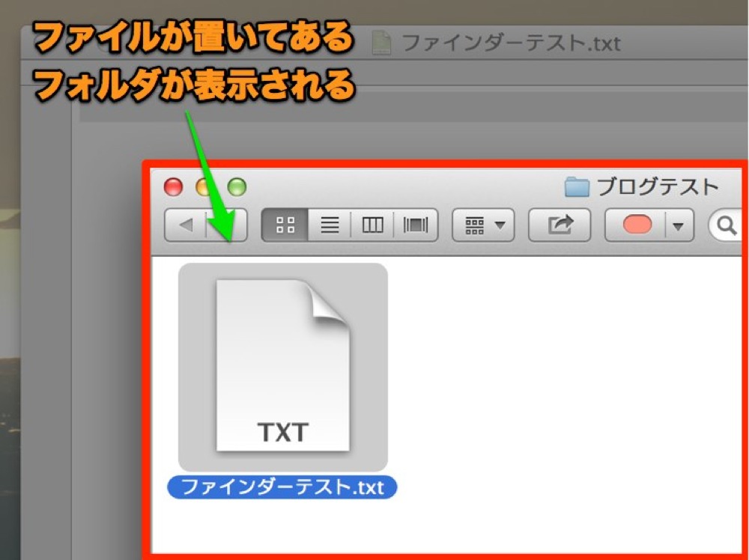The height and width of the screenshot is (560, 749).
Task: Switch Finder to column view
Action: [372, 225]
